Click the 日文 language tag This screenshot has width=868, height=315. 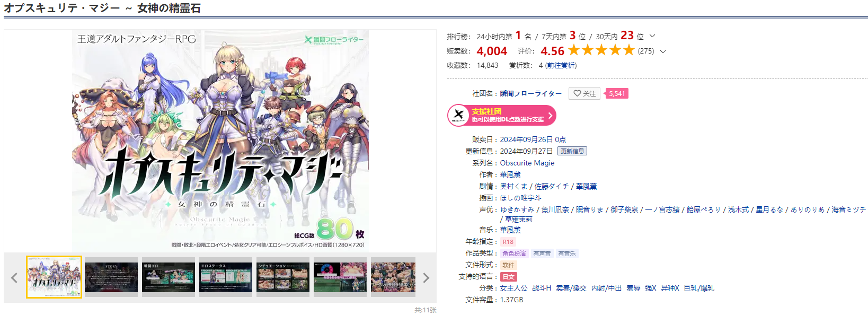(508, 277)
